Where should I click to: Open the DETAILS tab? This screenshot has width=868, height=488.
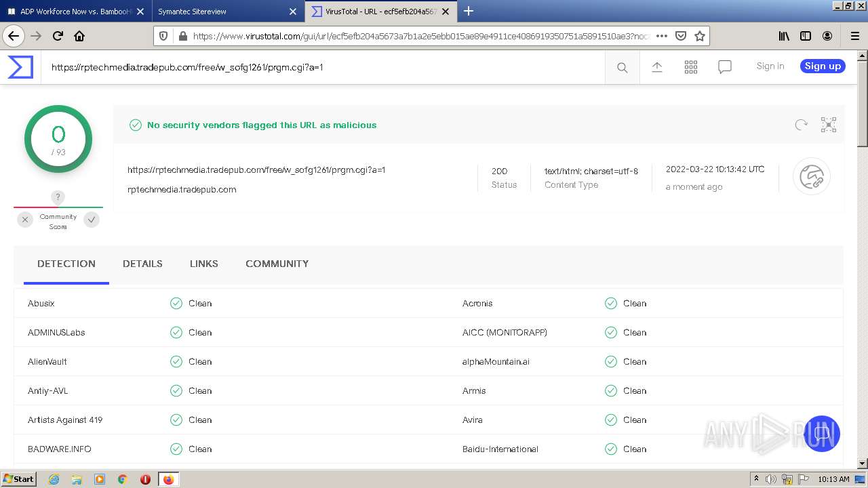coord(142,264)
